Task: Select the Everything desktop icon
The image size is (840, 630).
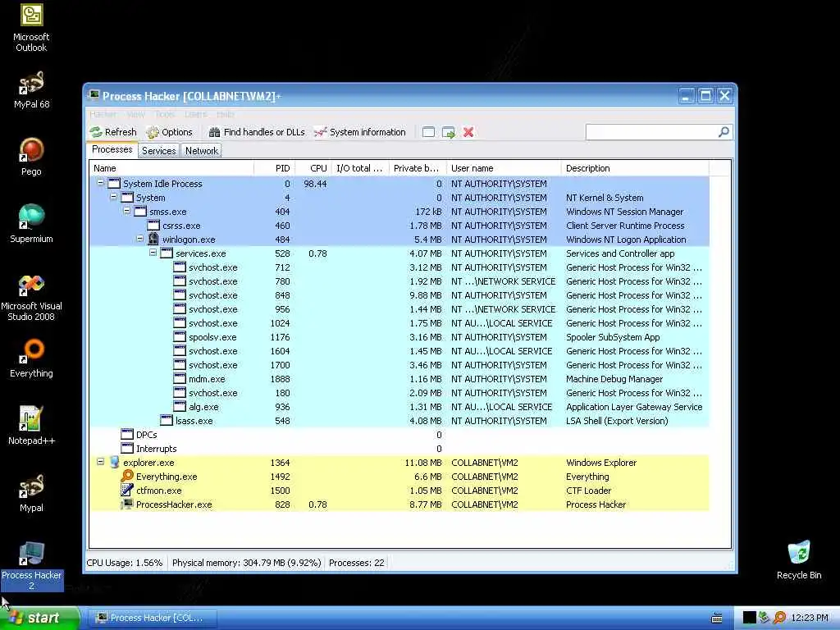Action: coord(31,358)
